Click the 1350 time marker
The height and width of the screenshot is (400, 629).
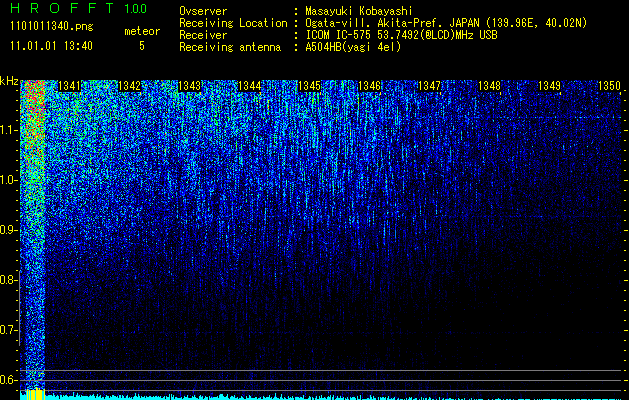(x=609, y=86)
